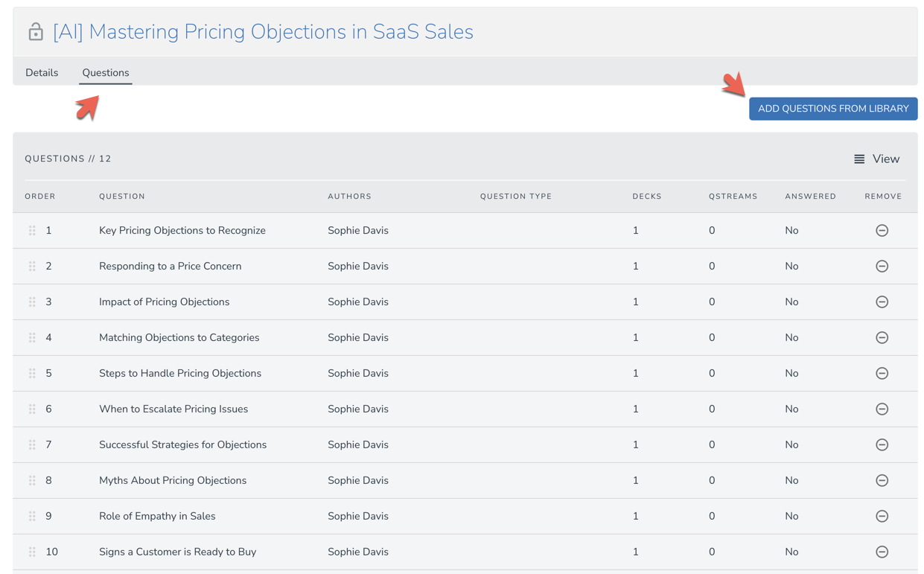This screenshot has width=924, height=574.
Task: Click Add Questions From Library button
Action: pos(833,109)
